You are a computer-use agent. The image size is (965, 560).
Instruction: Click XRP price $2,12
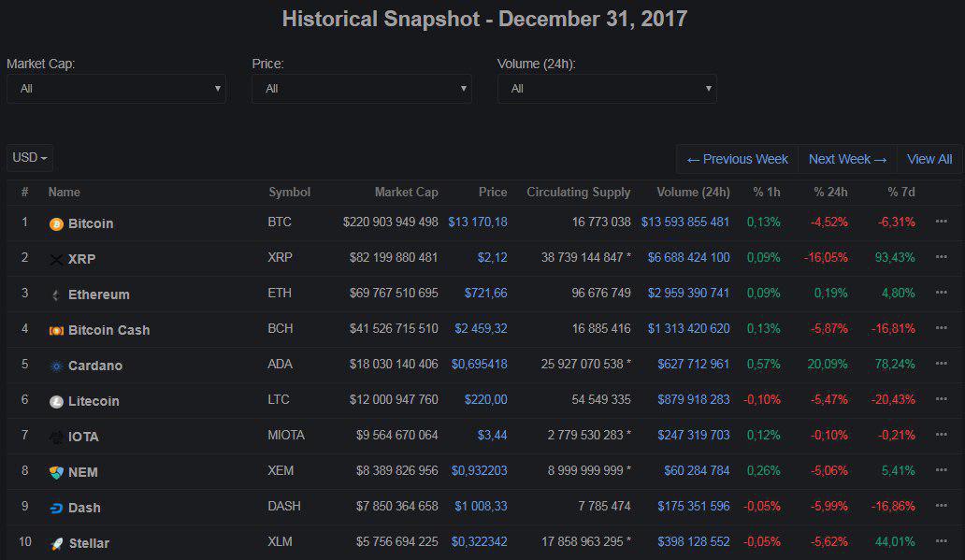[493, 257]
